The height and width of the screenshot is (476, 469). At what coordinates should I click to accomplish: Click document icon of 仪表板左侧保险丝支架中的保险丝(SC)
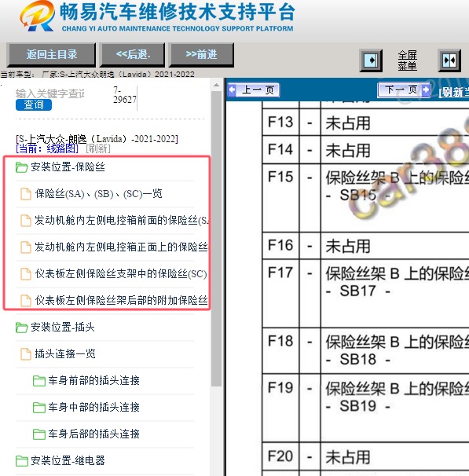click(x=26, y=274)
